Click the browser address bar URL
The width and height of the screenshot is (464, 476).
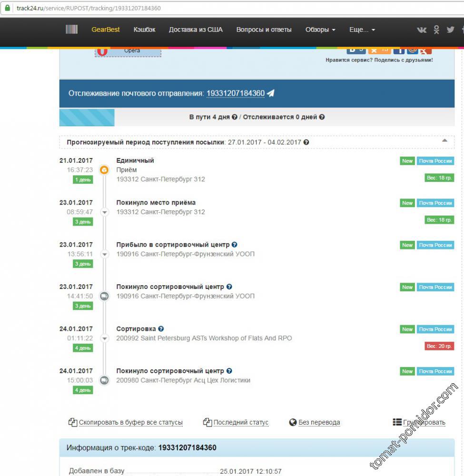point(89,8)
